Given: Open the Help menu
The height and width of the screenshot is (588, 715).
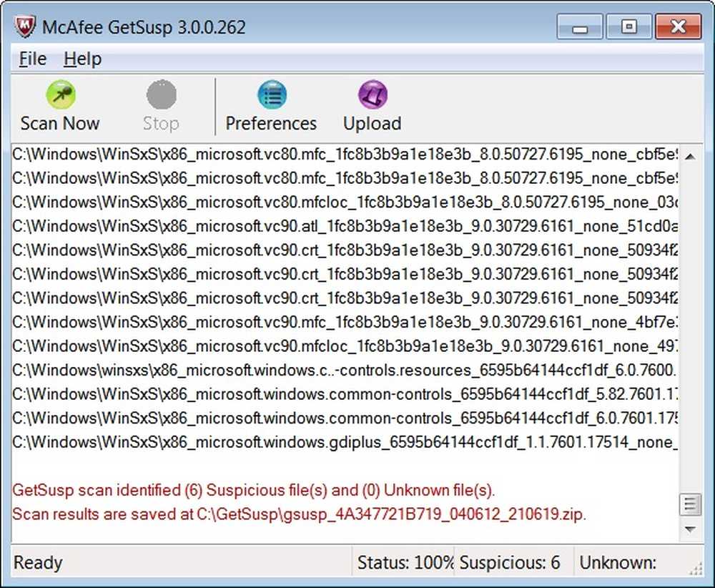Looking at the screenshot, I should (x=82, y=59).
